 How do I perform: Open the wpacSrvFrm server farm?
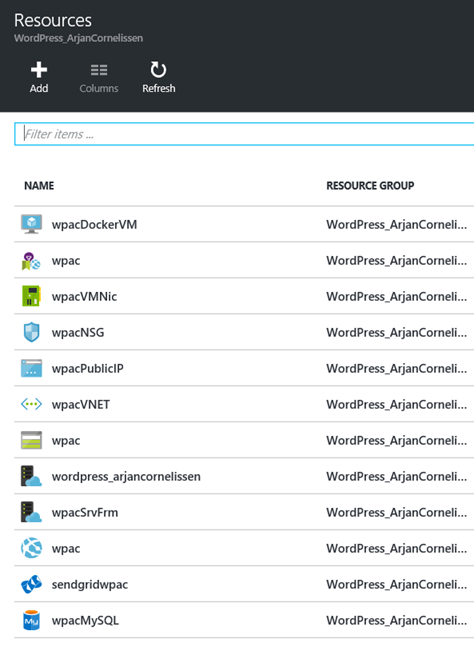click(85, 512)
